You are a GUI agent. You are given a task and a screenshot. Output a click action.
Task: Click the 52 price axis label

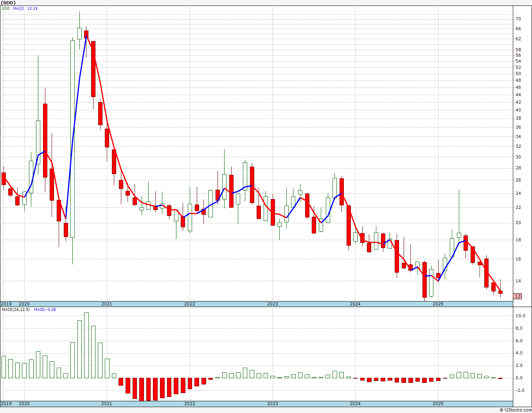coord(518,67)
